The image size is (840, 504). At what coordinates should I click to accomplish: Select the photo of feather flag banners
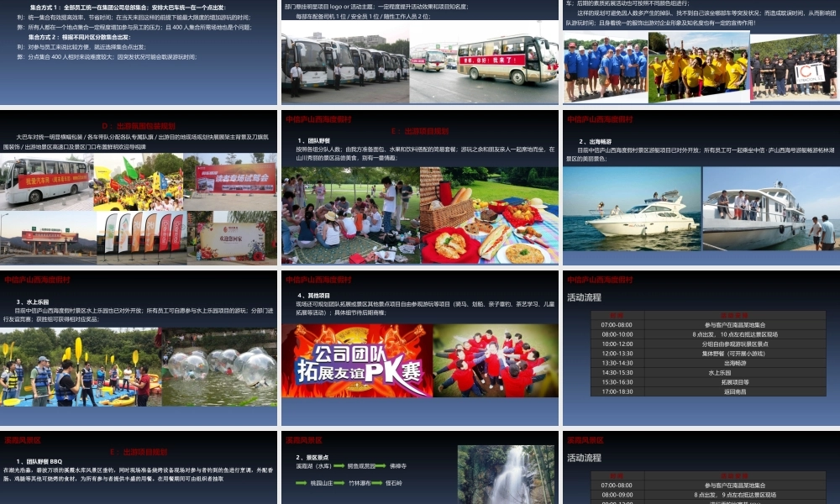pyautogui.click(x=142, y=237)
